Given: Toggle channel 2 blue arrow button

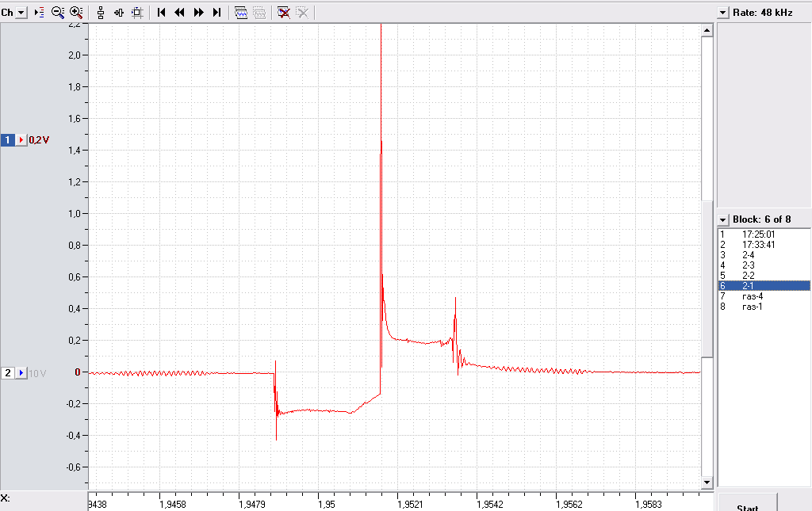Looking at the screenshot, I should click(x=21, y=373).
